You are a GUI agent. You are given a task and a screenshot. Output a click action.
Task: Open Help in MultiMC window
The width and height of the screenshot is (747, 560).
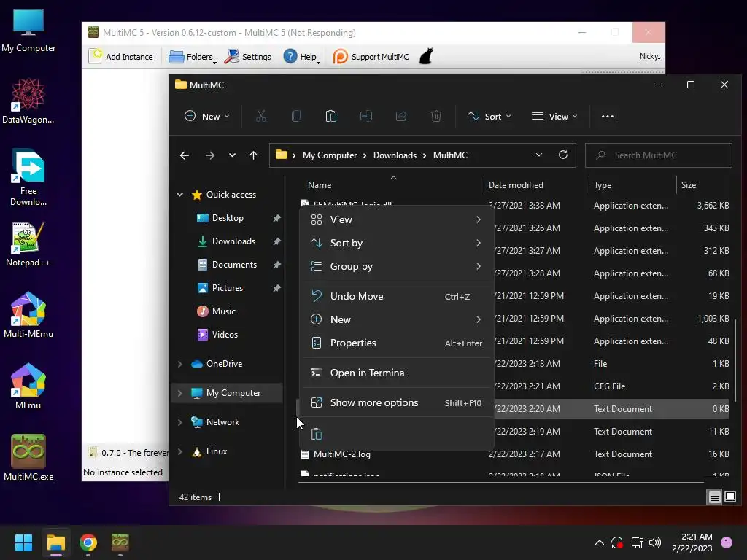coord(301,57)
